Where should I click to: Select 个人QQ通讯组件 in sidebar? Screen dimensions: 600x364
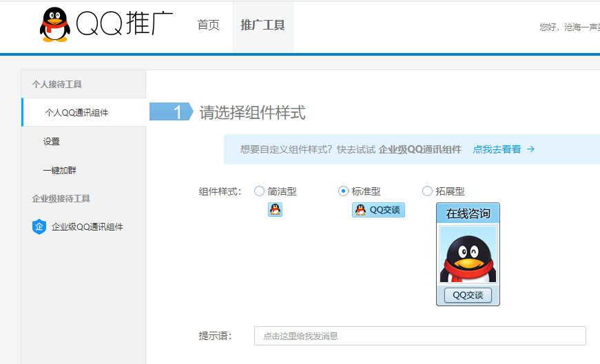[x=84, y=112]
